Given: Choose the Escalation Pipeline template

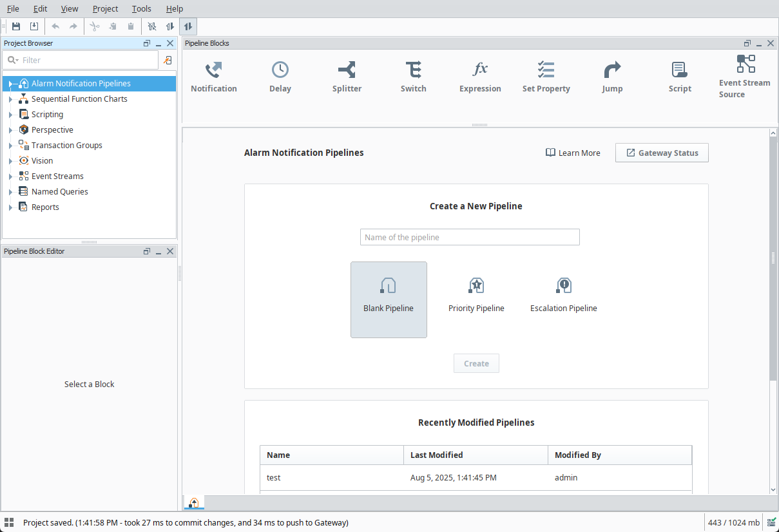Looking at the screenshot, I should pos(564,299).
